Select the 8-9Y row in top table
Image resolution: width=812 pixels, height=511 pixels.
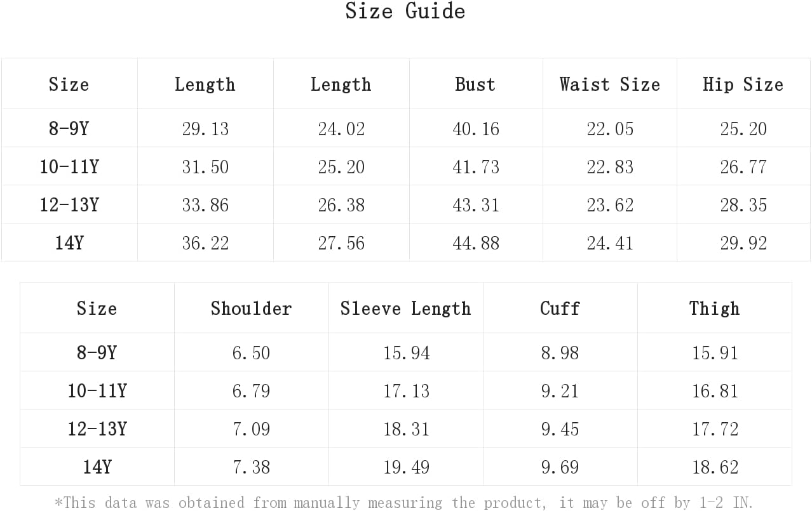[x=406, y=129]
